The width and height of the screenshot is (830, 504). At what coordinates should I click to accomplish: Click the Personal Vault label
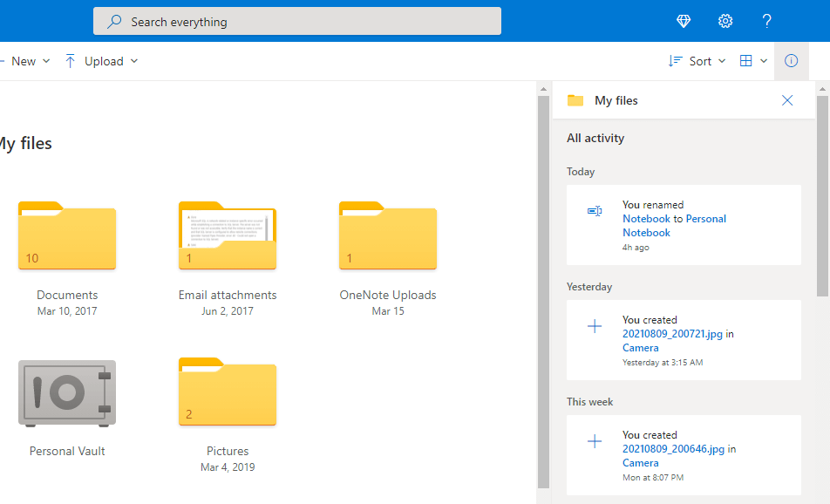pyautogui.click(x=67, y=451)
